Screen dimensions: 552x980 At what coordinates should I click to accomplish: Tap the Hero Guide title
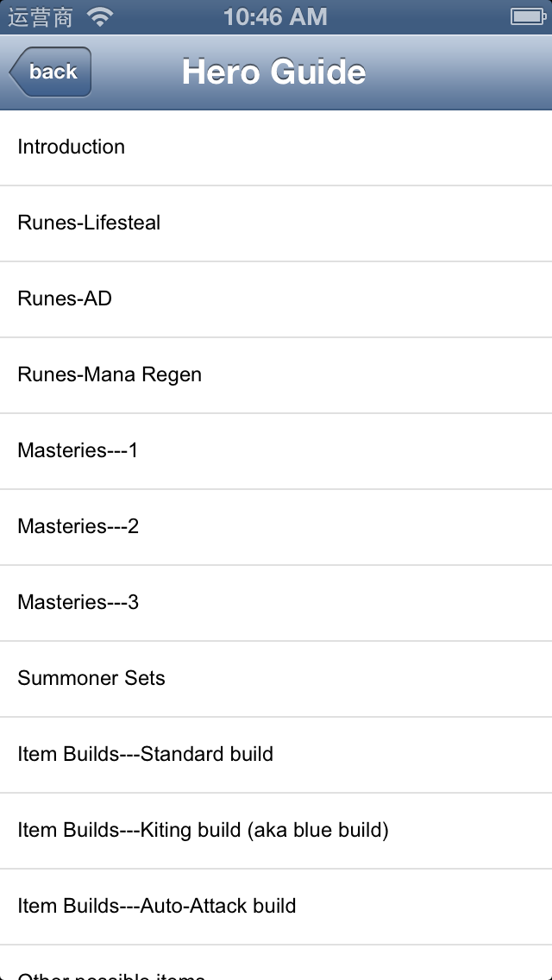(273, 72)
